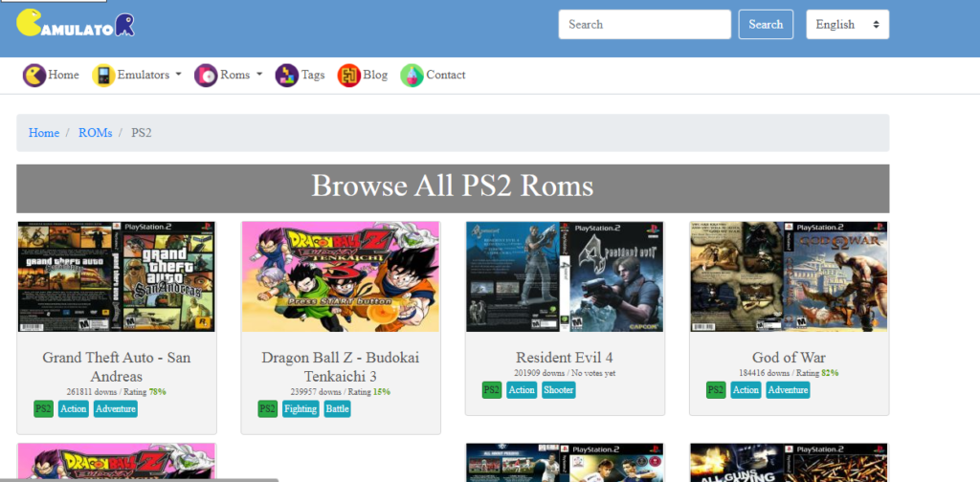Click PS2 tag under Resident Evil 4
Screen dimensions: 980x482
click(x=492, y=390)
